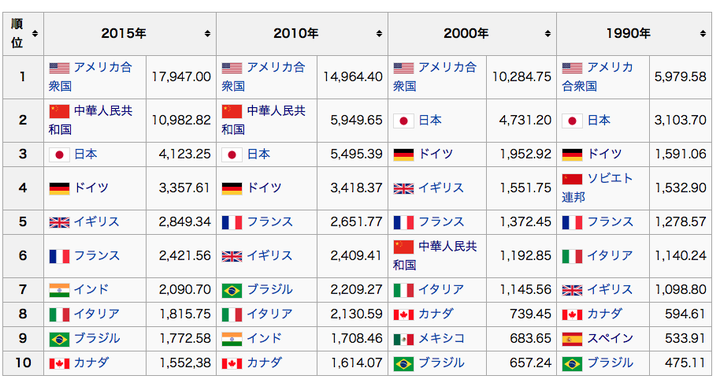
Task: Select the 2015年 column header text
Action: 124,34
